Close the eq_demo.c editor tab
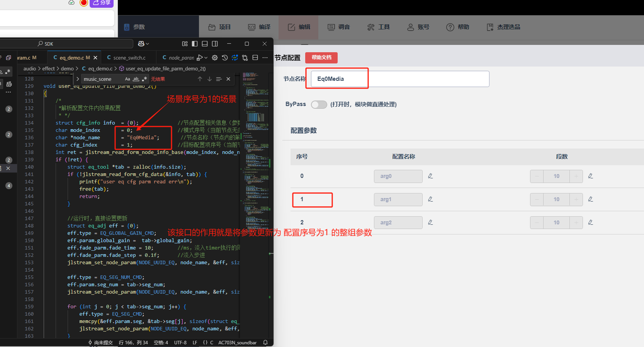Screen dimensions: 644x347 [x=95, y=58]
